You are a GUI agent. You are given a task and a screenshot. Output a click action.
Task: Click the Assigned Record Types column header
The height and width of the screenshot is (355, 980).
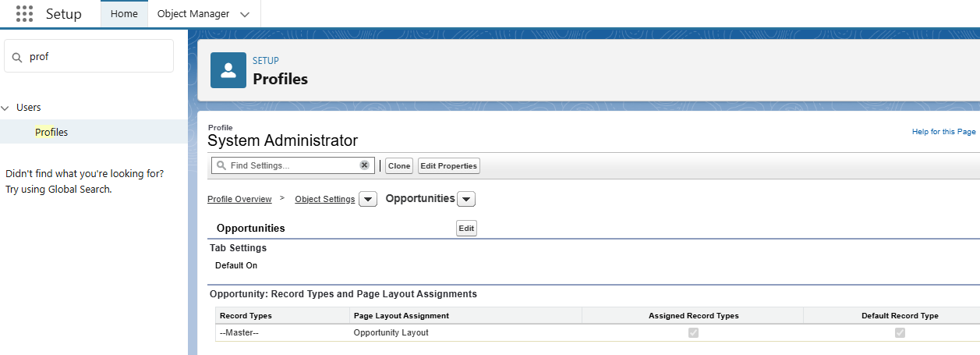(693, 315)
